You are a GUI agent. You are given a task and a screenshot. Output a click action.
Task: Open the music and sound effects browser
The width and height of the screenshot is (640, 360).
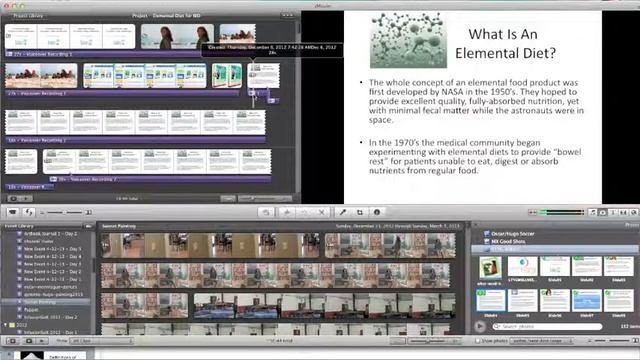(x=593, y=212)
